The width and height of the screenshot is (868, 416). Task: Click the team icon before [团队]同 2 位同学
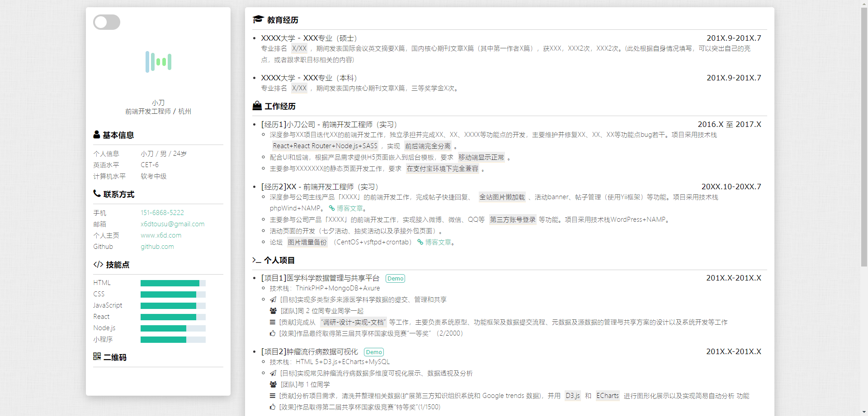(x=273, y=310)
